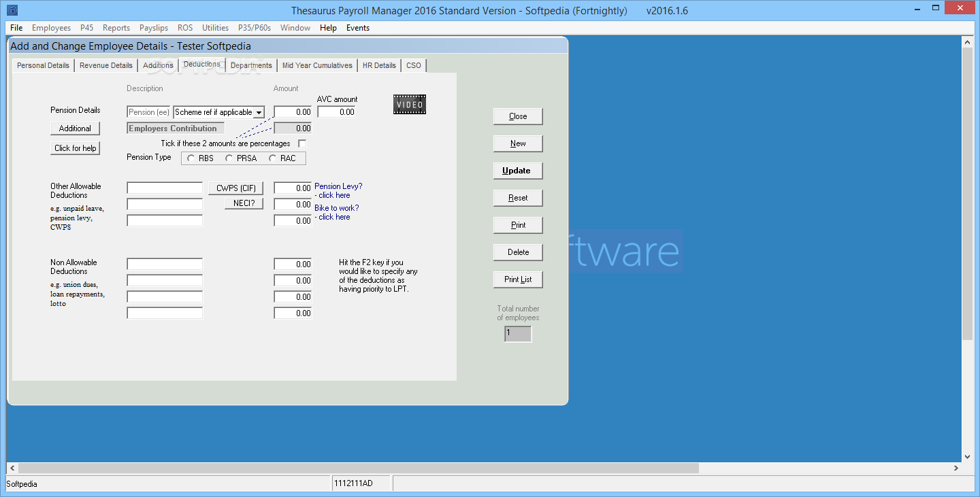Viewport: 980px width, 497px height.
Task: Click first Other Allowable Deductions amount field
Action: (293, 188)
